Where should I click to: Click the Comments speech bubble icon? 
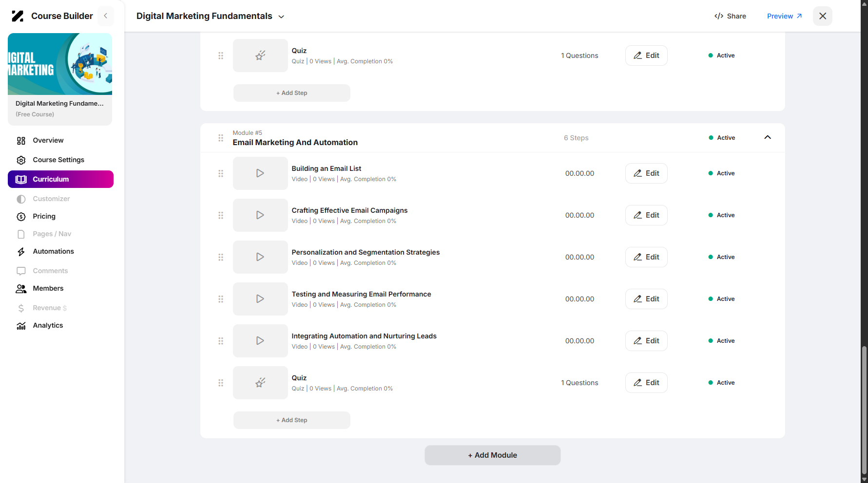point(21,271)
